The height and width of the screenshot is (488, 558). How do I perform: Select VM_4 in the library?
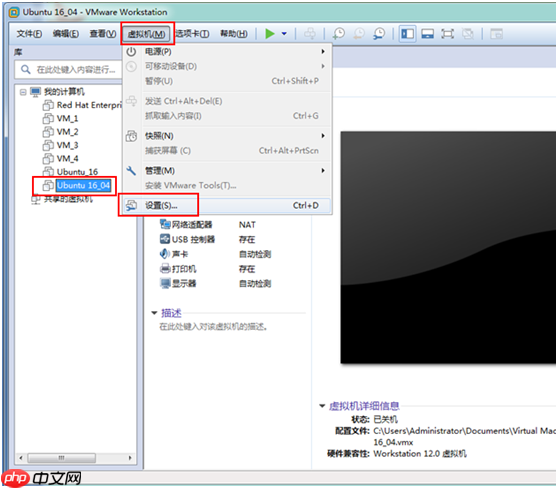67,158
